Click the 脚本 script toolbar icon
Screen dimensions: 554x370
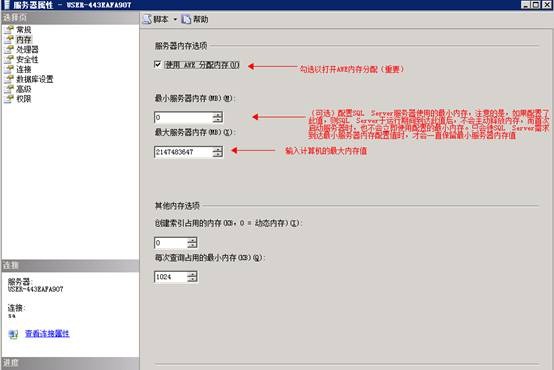pos(147,19)
